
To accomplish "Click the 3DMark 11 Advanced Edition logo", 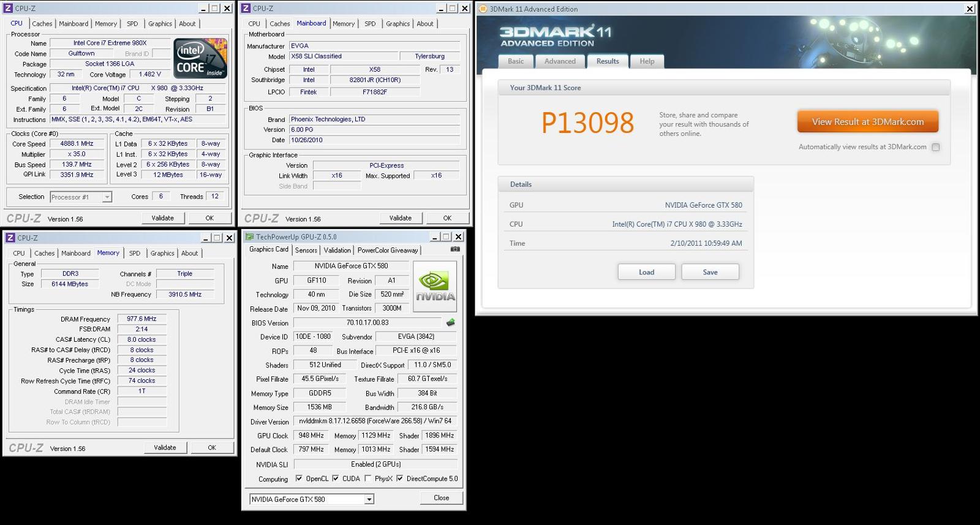I will (555, 36).
